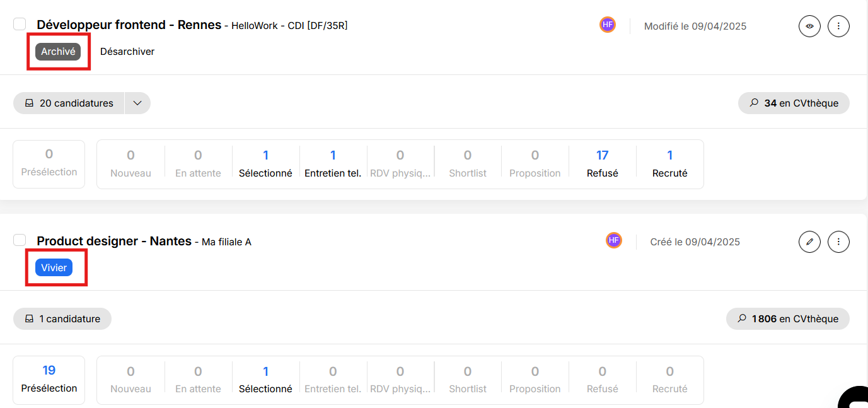Image resolution: width=868 pixels, height=408 pixels.
Task: Select Recruté stage in Product designer card
Action: pyautogui.click(x=670, y=380)
